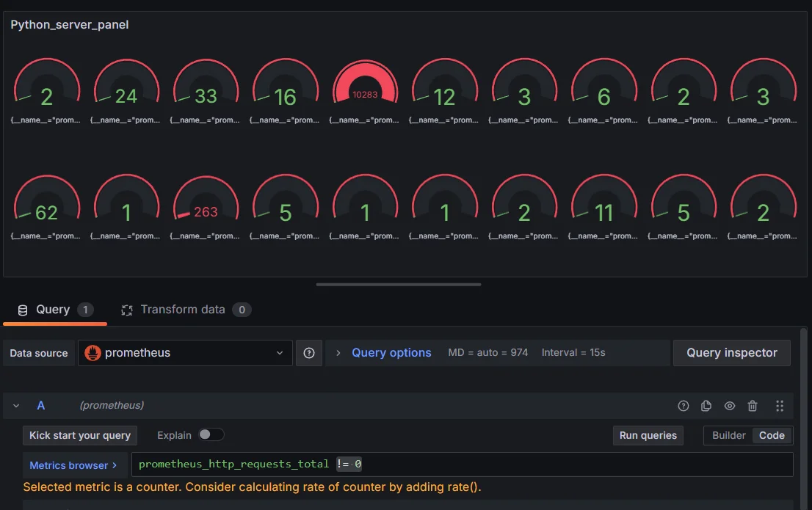Expand Query options chevron

click(x=338, y=353)
